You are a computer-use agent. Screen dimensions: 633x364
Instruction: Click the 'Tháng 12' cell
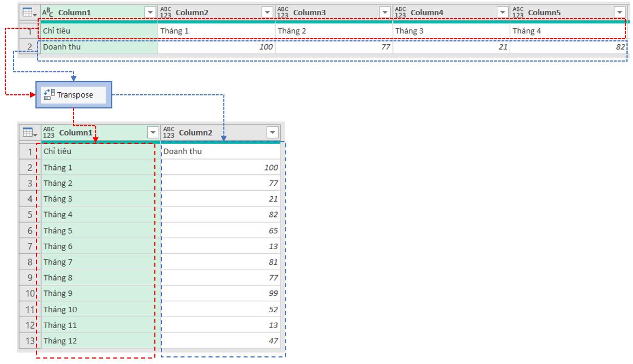coord(100,341)
